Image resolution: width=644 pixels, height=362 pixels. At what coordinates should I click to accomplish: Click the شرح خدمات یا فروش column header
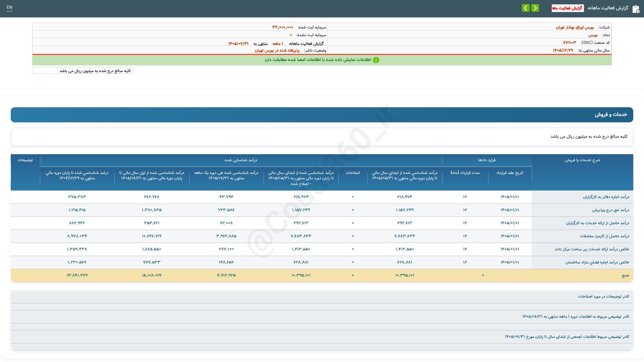click(582, 160)
